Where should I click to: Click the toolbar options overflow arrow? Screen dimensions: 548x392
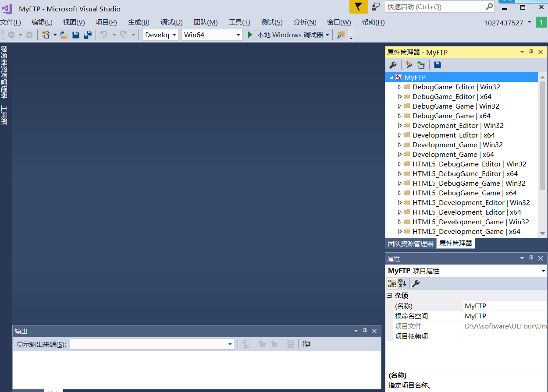tap(351, 37)
